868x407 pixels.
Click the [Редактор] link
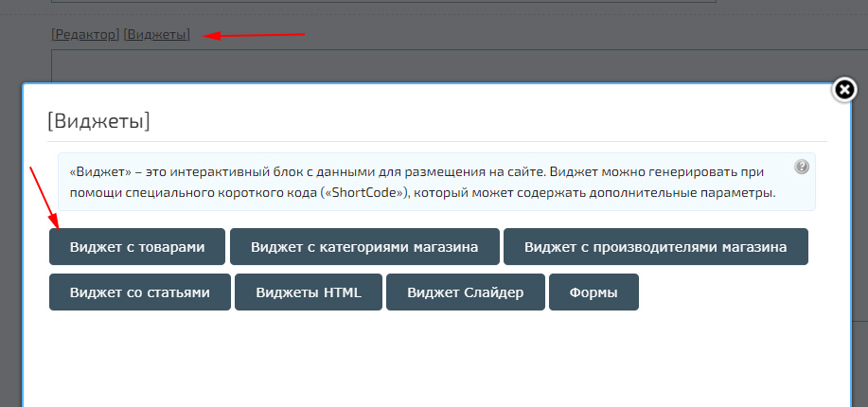(x=85, y=35)
